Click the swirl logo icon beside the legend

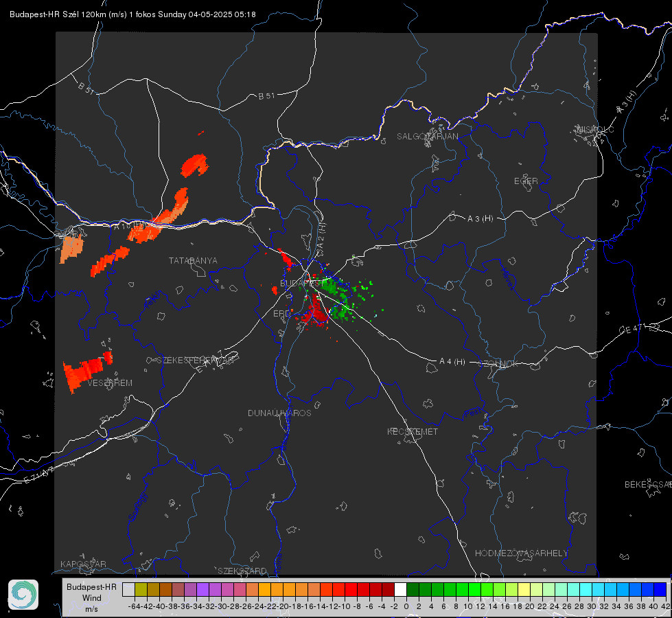23,595
